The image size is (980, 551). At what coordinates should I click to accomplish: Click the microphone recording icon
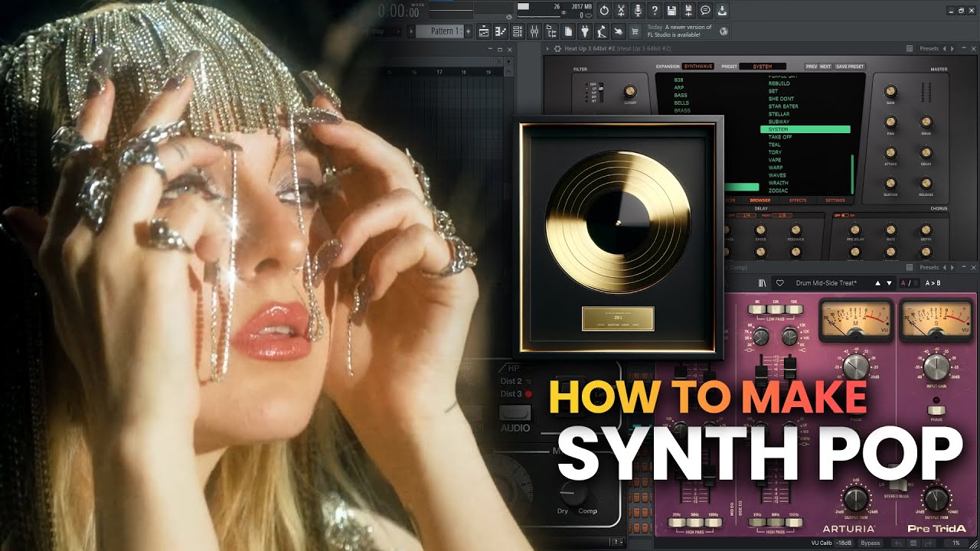click(638, 11)
